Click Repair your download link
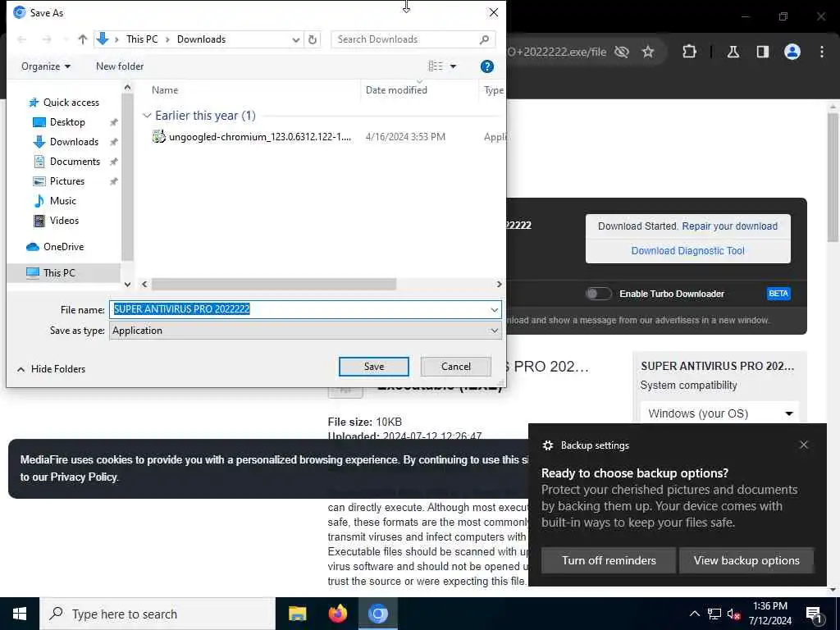The image size is (840, 630). [x=729, y=226]
